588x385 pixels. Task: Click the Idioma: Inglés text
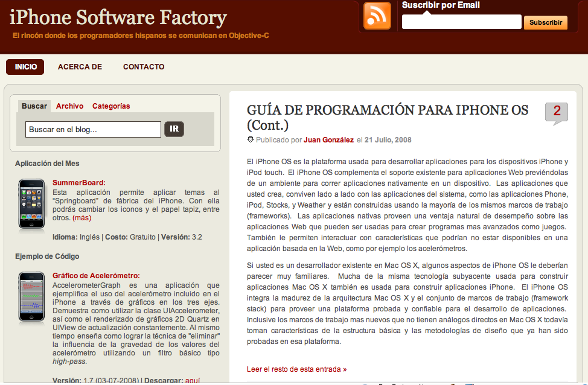(76, 237)
